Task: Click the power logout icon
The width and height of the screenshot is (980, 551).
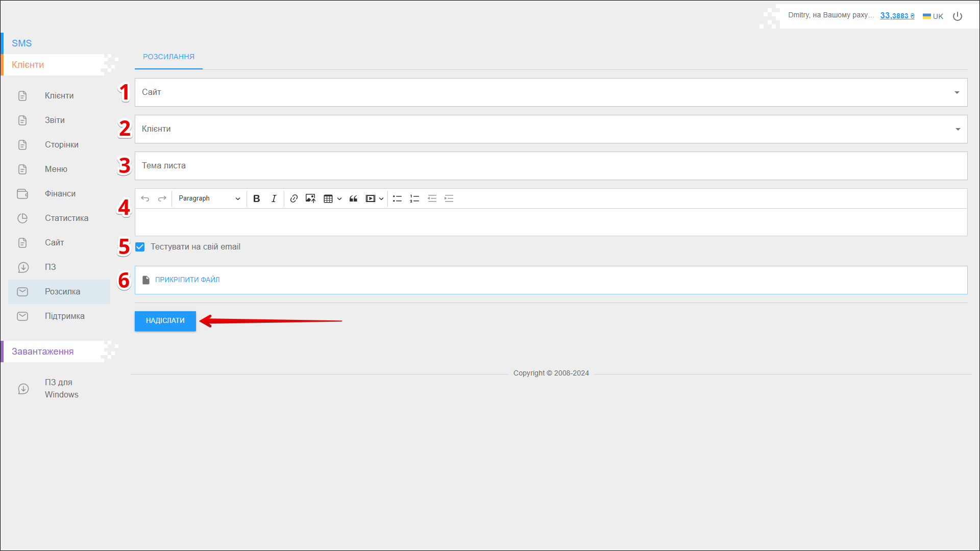Action: click(x=958, y=16)
